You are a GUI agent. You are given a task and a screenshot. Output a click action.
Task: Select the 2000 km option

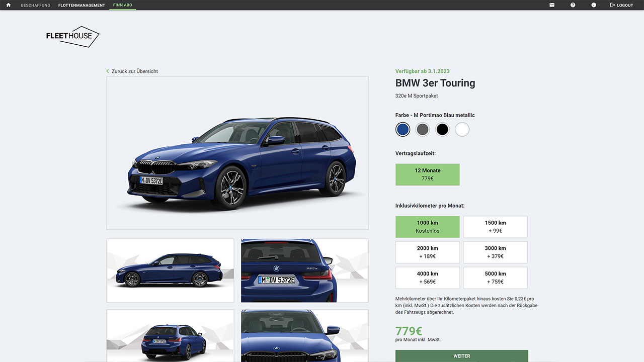click(x=428, y=252)
